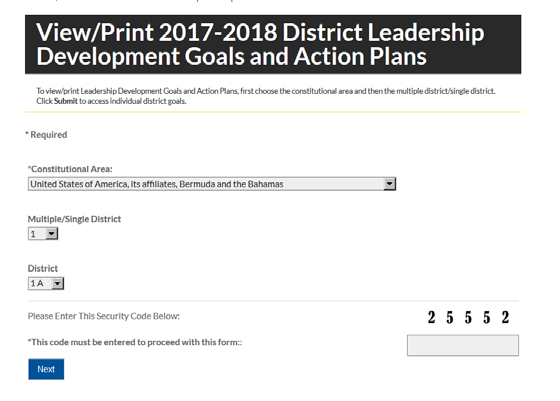Click the Multiple/Single District label

(x=74, y=219)
